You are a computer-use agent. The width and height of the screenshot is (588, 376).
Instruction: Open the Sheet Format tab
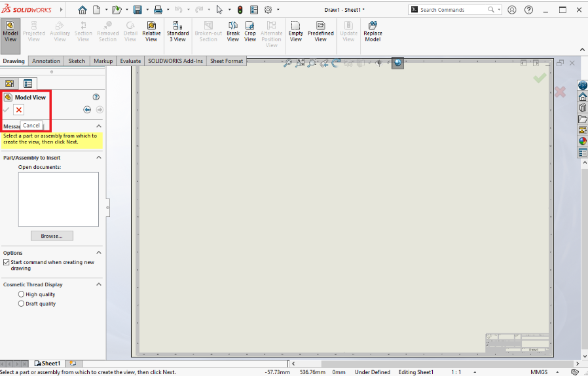click(x=227, y=61)
